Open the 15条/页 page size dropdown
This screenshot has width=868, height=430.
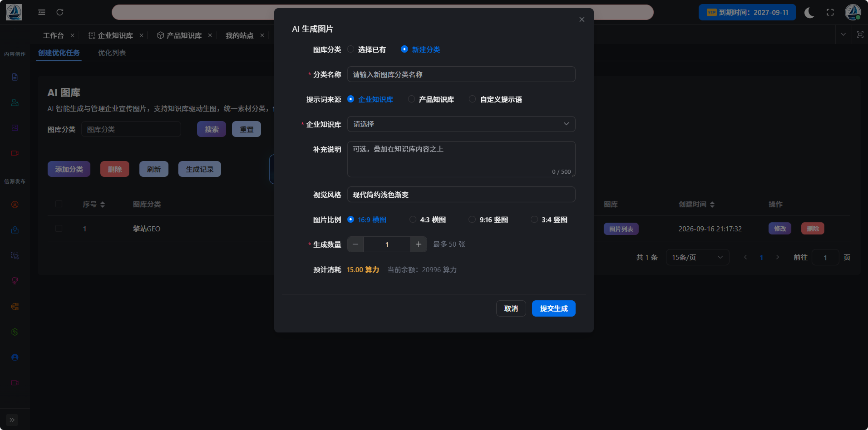(697, 258)
